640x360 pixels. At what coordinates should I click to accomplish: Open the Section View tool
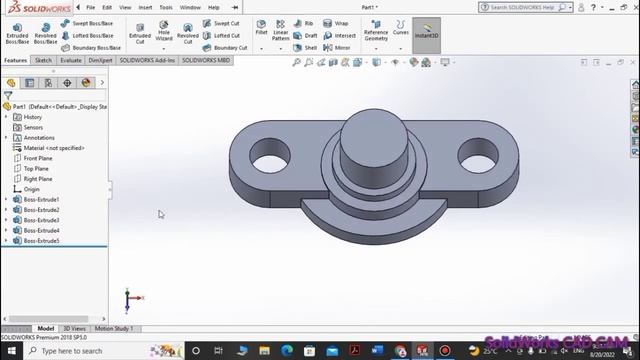(x=333, y=62)
